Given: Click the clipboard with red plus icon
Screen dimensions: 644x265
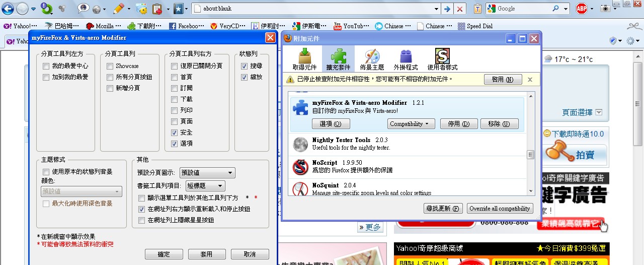Looking at the screenshot, I should coord(157,9).
